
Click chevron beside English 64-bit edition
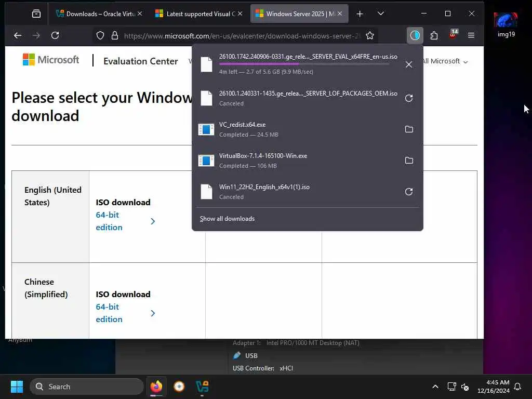(153, 221)
